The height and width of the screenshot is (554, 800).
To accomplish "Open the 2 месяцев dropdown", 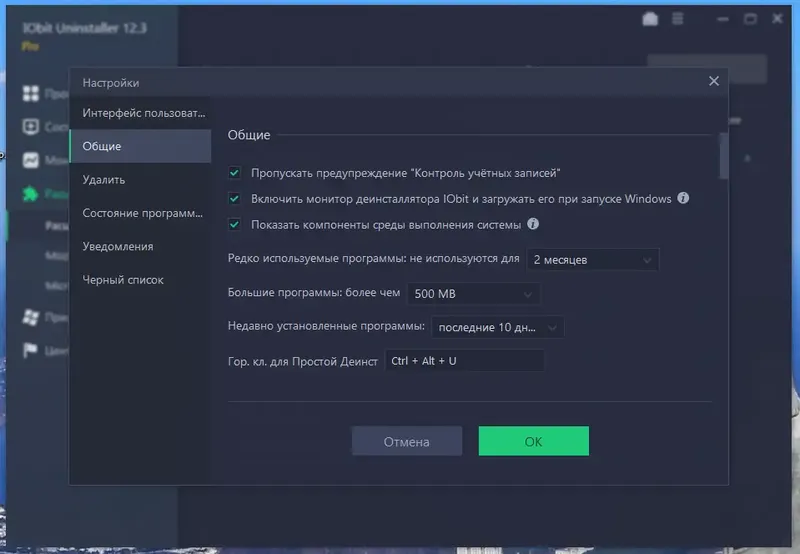I will click(x=593, y=260).
